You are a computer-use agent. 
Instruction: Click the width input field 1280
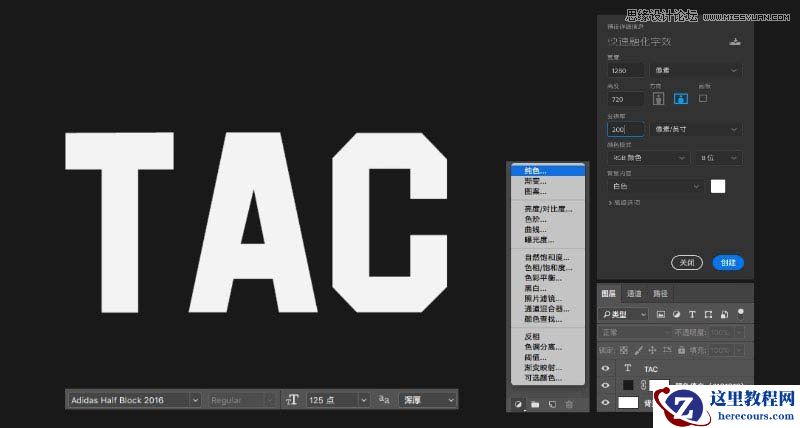626,70
